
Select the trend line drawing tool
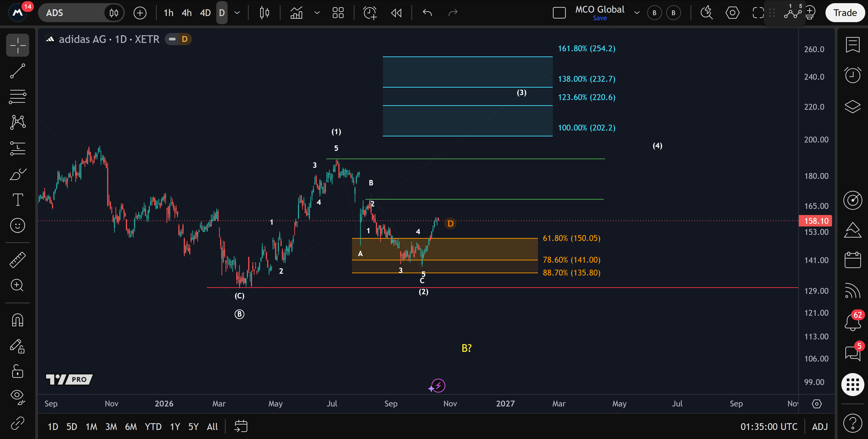[18, 71]
